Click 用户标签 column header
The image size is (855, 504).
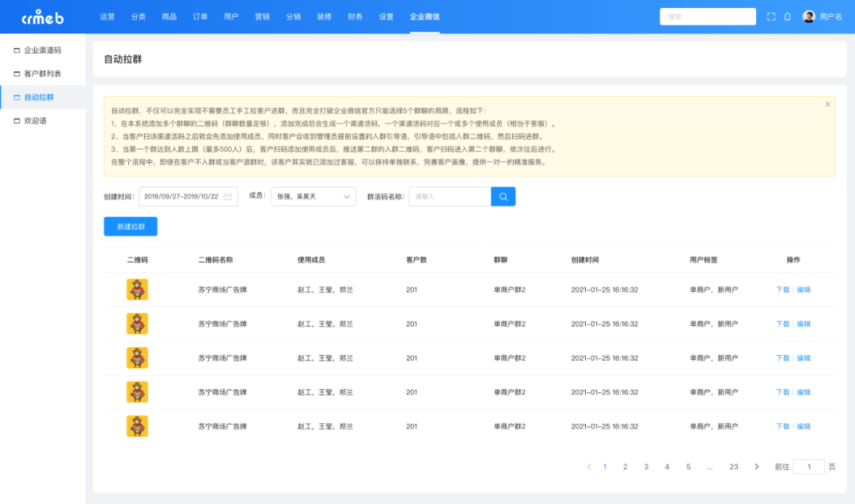click(704, 260)
